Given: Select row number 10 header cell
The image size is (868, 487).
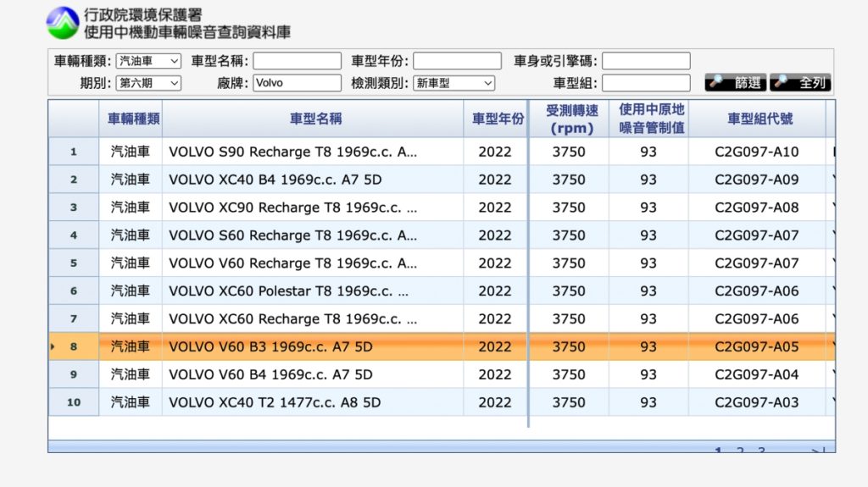Looking at the screenshot, I should point(74,402).
